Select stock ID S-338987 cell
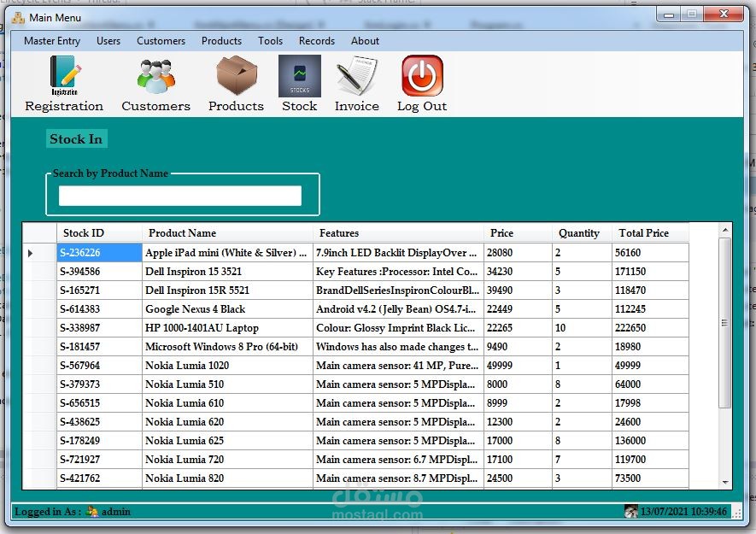The image size is (756, 534). click(99, 328)
